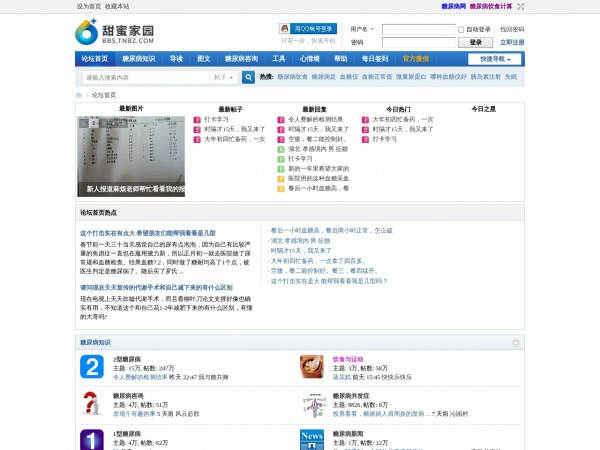600x450 pixels.
Task: Open 空腹，餐二能控制好 hot list link
Action: (x=324, y=271)
